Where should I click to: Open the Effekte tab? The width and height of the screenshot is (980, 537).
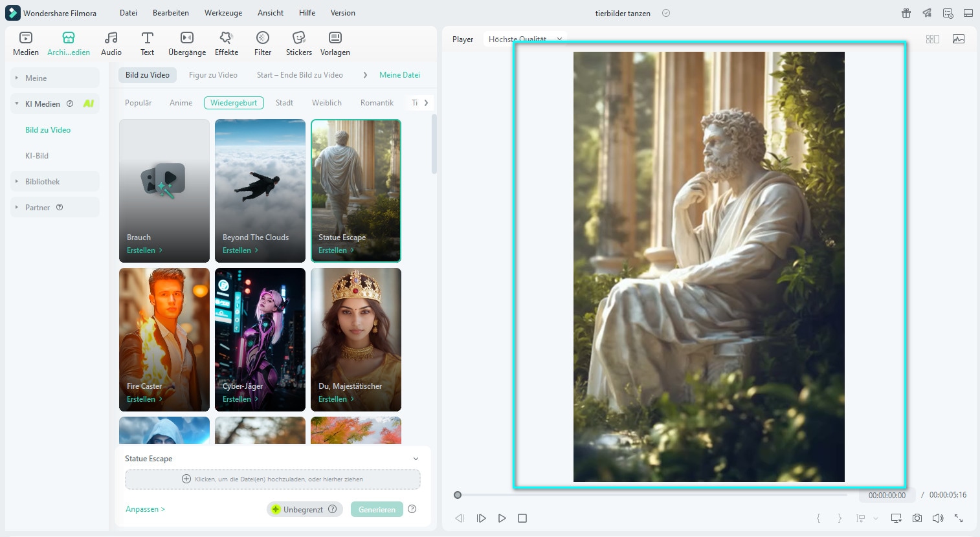(x=227, y=44)
